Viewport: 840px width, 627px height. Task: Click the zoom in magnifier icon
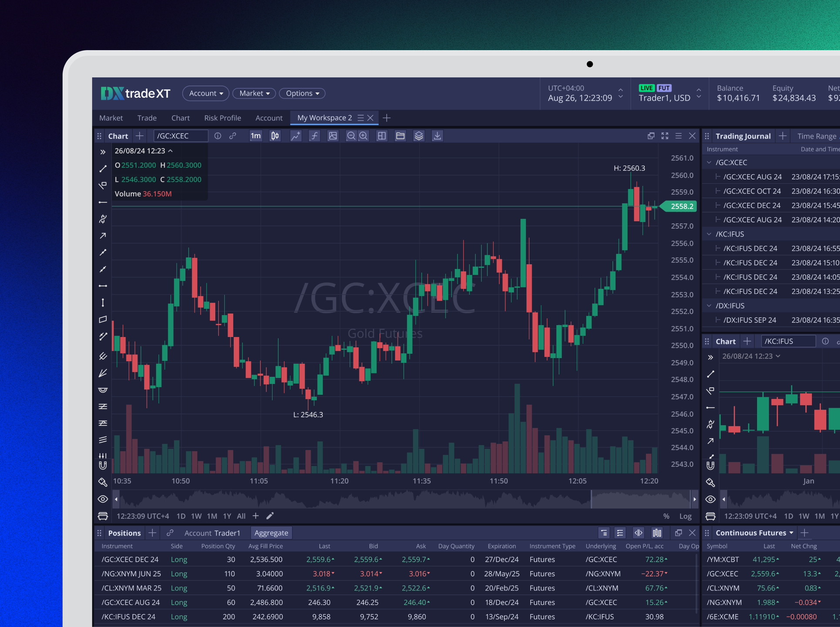tap(364, 136)
